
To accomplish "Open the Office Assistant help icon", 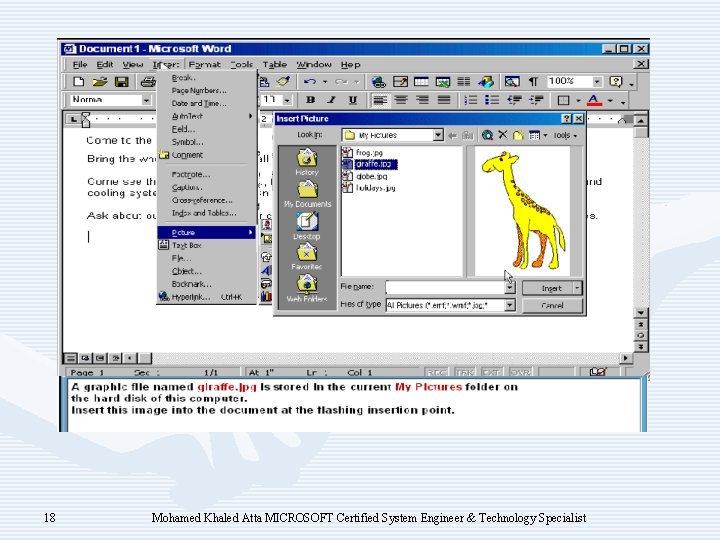I will coord(615,82).
